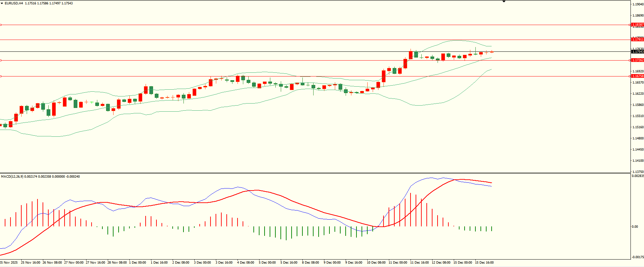Viewport: 644px width, 267px height.
Task: Grab the right handle of 1.18387 line
Action: (x=630, y=25)
